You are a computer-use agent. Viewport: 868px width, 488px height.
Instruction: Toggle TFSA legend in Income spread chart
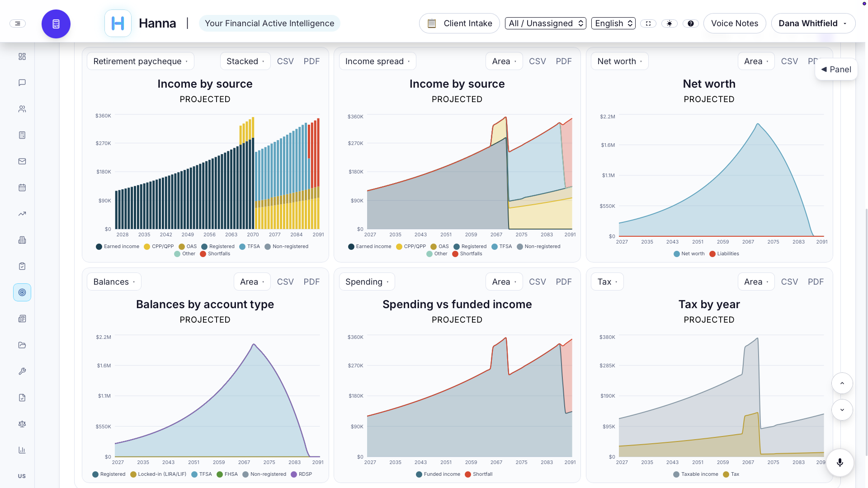click(502, 246)
